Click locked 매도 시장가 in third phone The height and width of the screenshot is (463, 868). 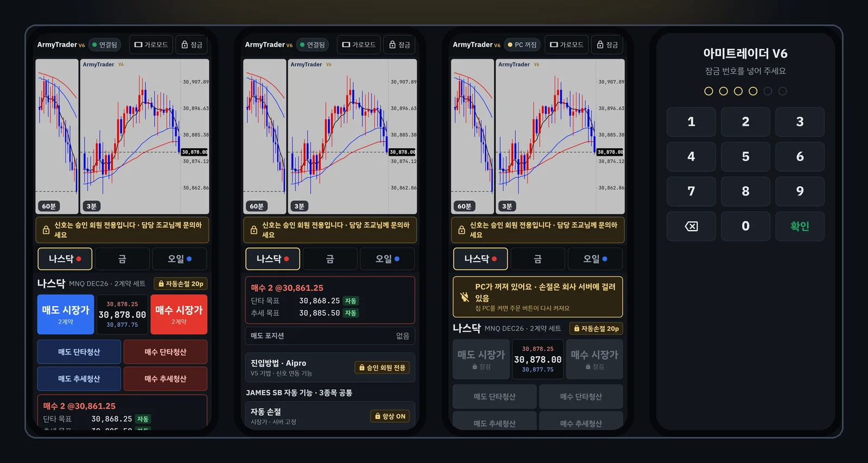481,359
